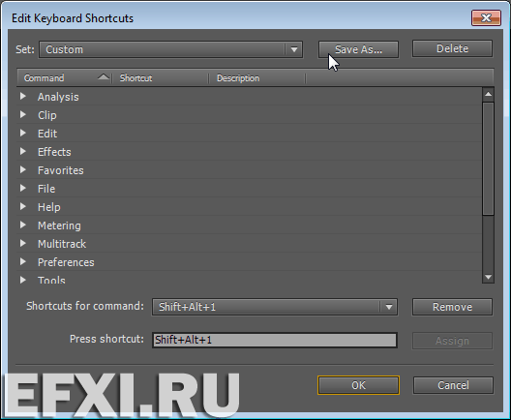511x420 pixels.
Task: Expand the Clip category
Action: pos(23,114)
